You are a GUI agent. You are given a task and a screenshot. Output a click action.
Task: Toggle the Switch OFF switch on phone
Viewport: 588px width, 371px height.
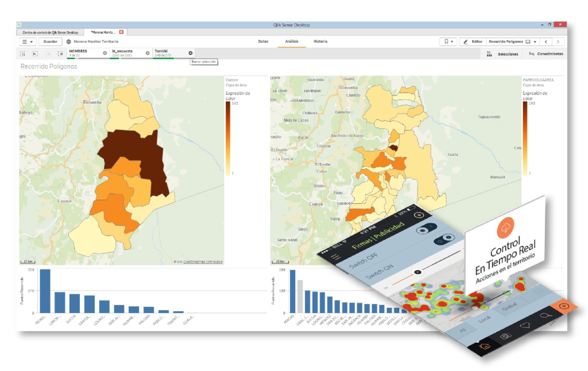[426, 229]
